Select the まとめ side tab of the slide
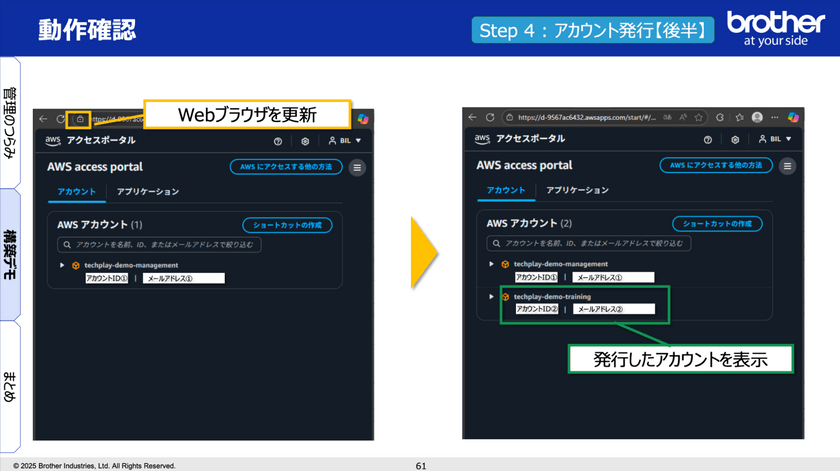840x471 pixels. (x=9, y=385)
